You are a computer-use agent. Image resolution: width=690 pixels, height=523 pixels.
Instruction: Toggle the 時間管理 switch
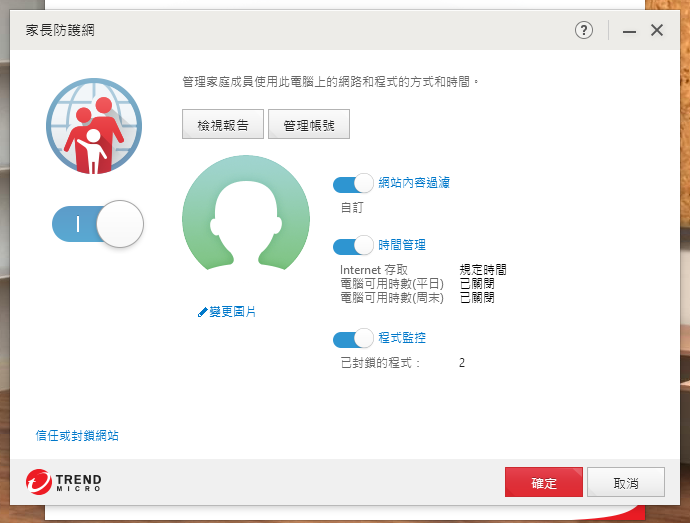[353, 246]
